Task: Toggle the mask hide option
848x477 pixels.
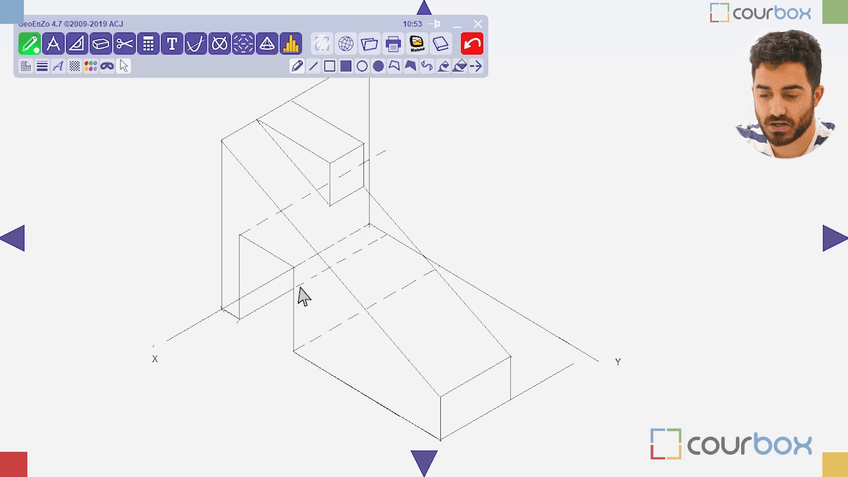Action: coord(107,66)
